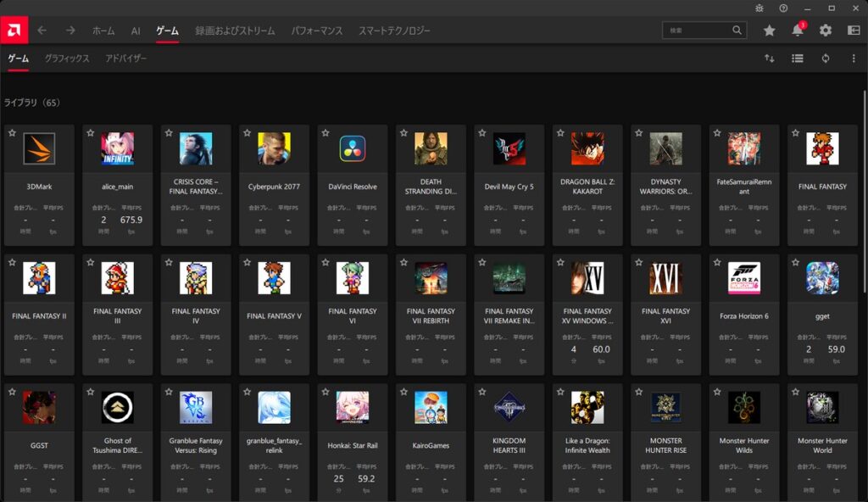Open the 録画およびストリーム tab
This screenshot has width=868, height=502.
coord(235,31)
